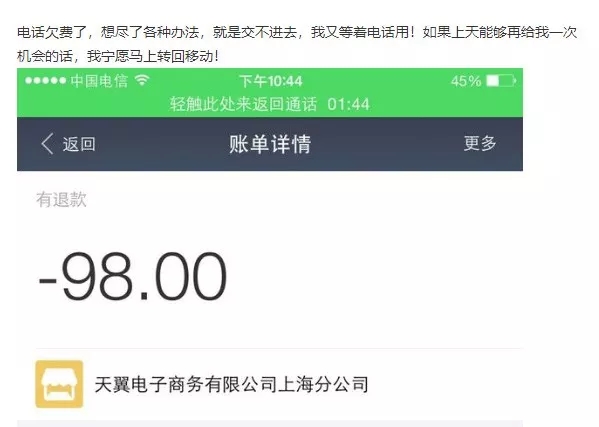Click the 45% battery percentage
The height and width of the screenshot is (427, 599).
[466, 81]
